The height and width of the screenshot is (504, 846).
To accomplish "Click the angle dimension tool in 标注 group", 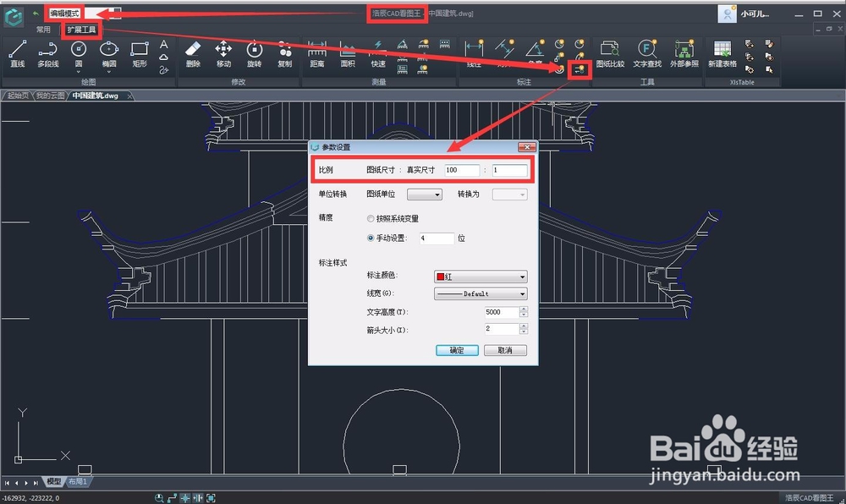I will point(535,52).
